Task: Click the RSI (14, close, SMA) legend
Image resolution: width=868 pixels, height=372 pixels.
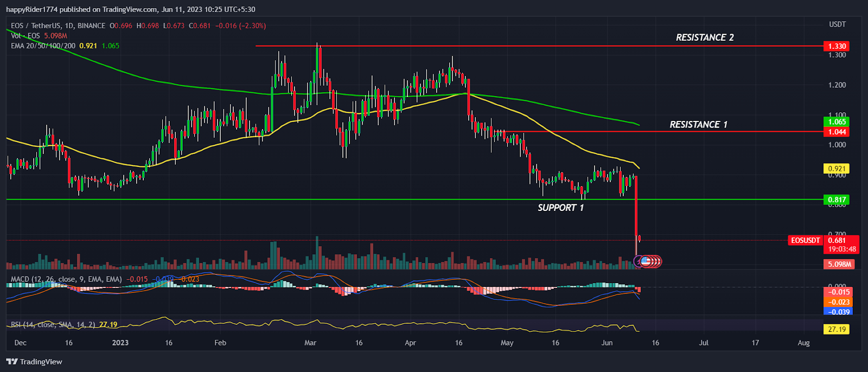Action: point(53,324)
